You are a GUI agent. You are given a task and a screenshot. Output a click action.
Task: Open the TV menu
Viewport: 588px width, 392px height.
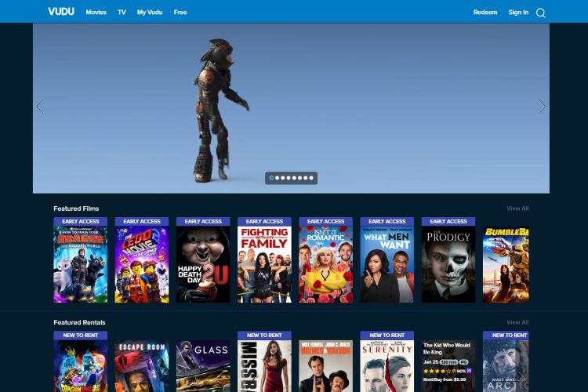pos(122,12)
